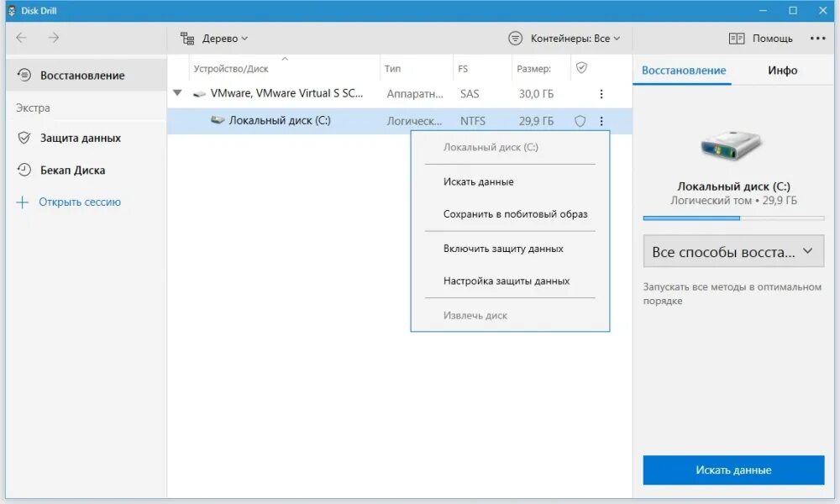Sort by the FS column header
The image size is (840, 504).
pos(463,69)
